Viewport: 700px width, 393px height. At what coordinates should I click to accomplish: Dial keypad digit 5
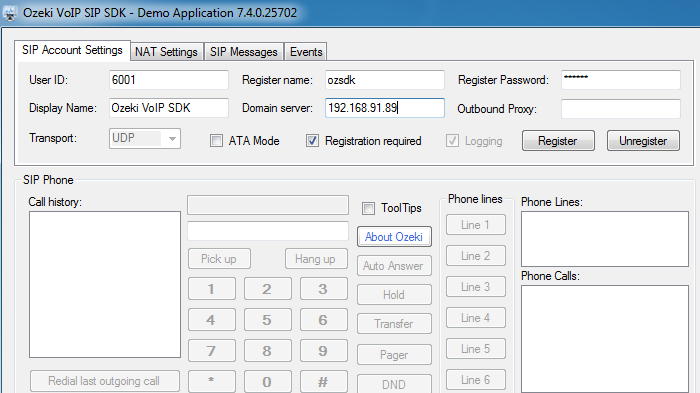267,320
